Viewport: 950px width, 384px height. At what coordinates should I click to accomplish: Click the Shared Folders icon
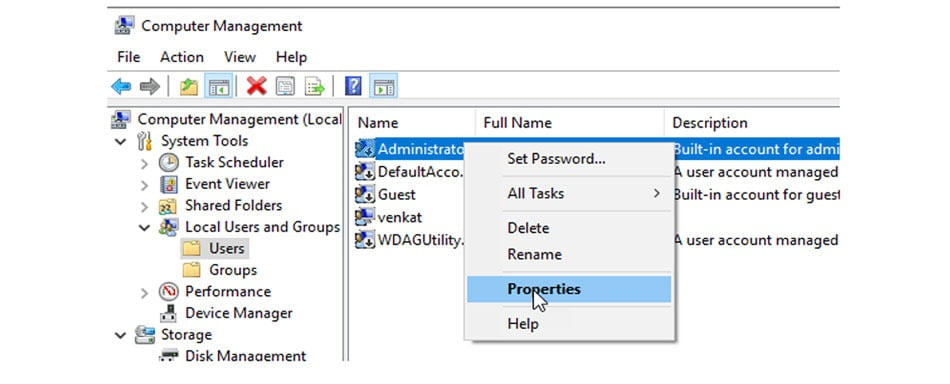[168, 206]
